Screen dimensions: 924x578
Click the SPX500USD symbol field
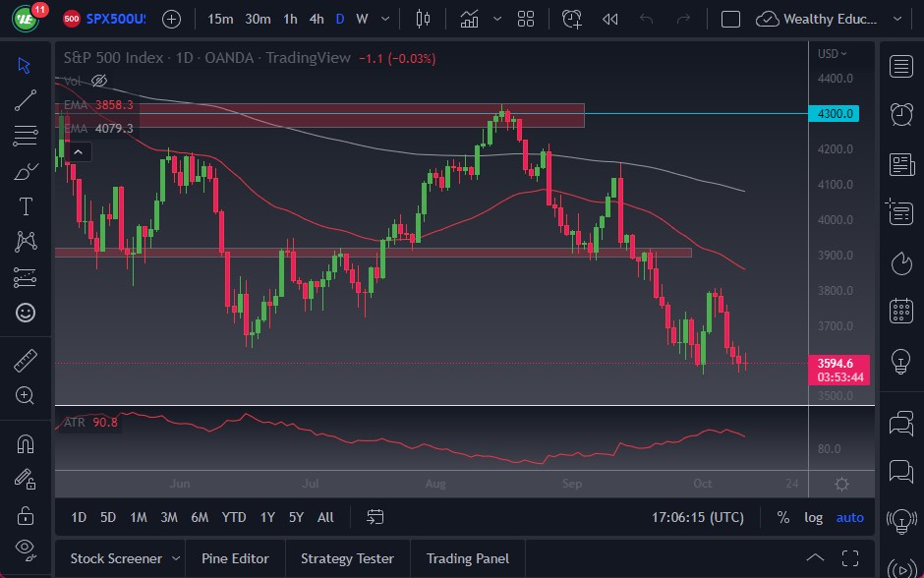[116, 19]
